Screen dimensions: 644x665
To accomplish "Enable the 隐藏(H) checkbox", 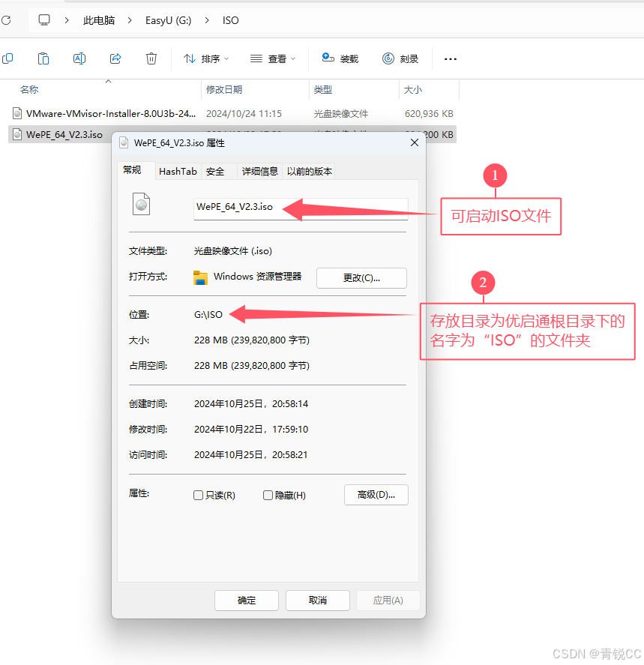I will [268, 495].
